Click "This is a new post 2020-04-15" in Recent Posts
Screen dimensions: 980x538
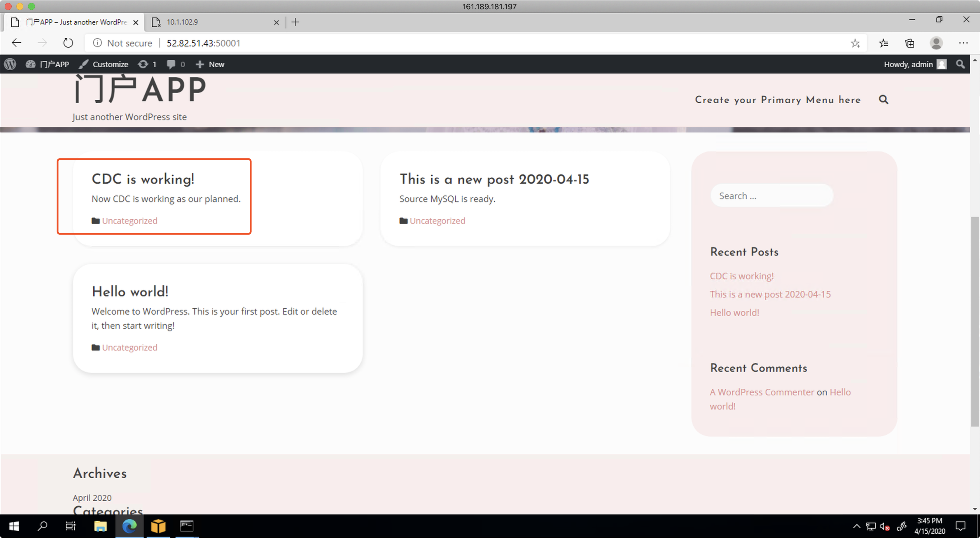point(770,294)
